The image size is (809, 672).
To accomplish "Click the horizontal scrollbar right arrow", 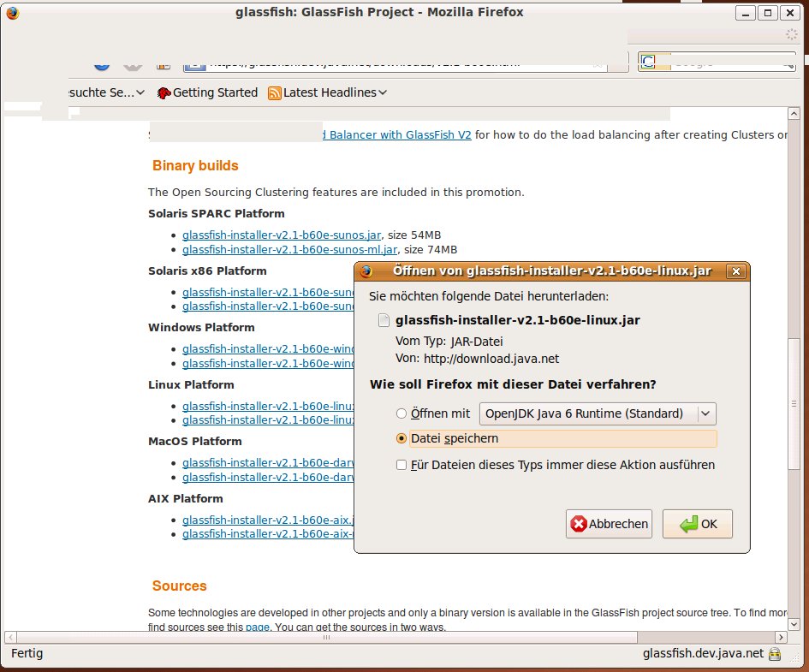I will point(781,638).
